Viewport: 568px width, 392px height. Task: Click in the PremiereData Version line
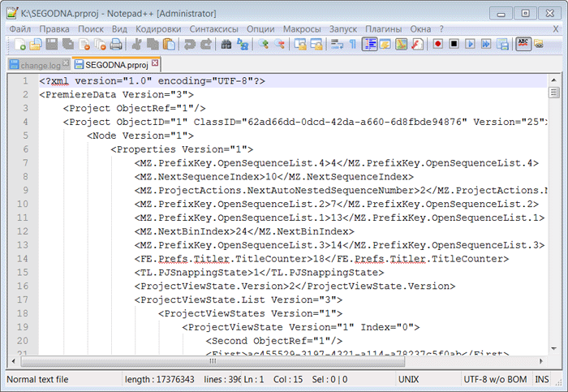tap(116, 95)
